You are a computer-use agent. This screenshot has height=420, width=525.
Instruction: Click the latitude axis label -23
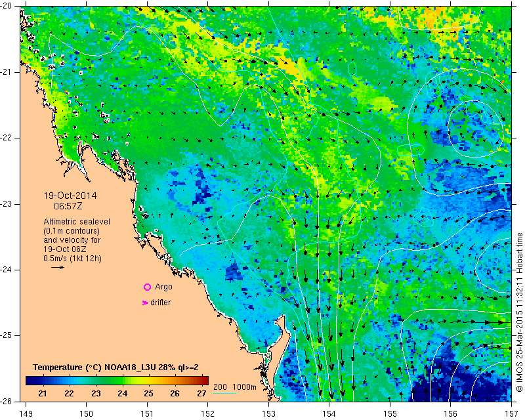[x=7, y=204]
